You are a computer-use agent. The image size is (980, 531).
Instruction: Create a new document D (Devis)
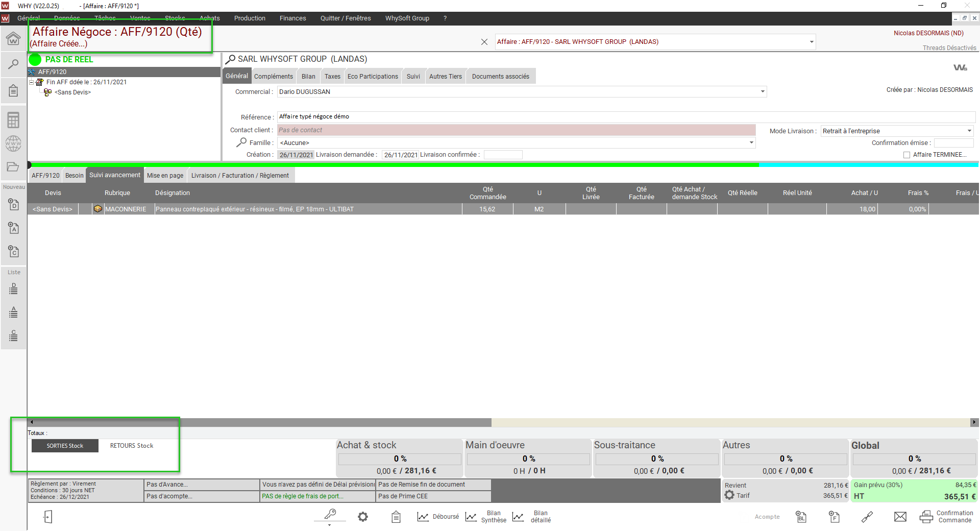click(13, 204)
